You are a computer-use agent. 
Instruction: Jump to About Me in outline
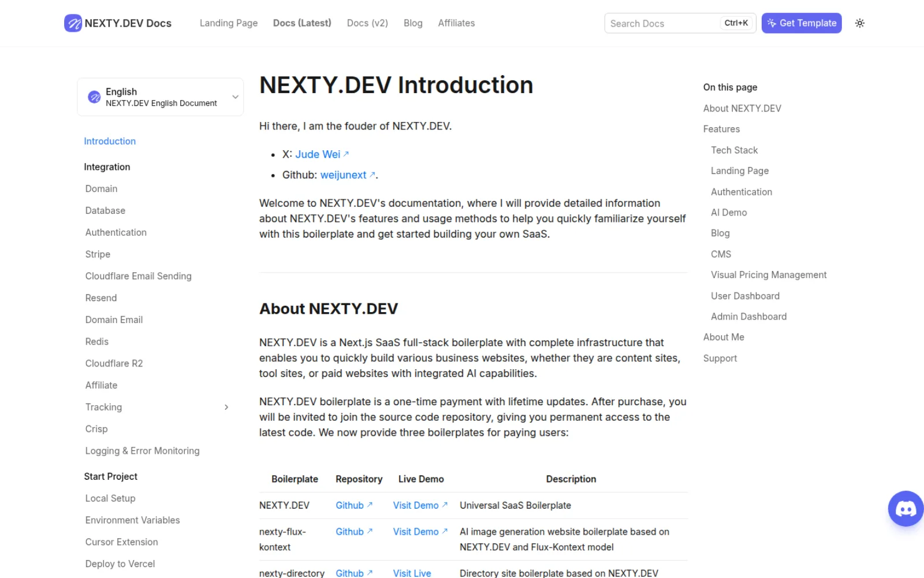pyautogui.click(x=724, y=338)
